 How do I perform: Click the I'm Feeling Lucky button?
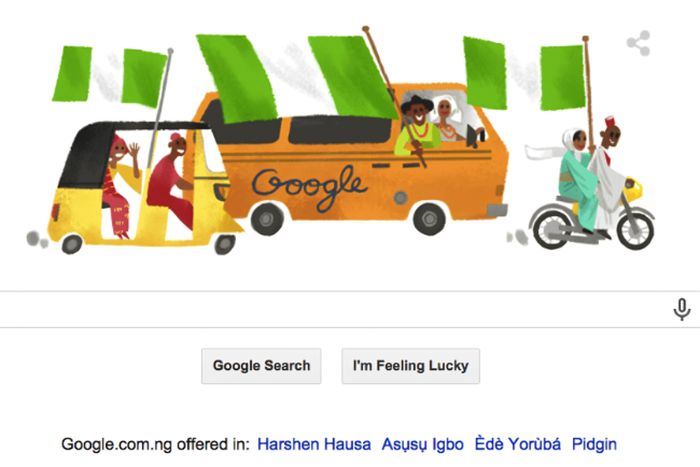411,366
